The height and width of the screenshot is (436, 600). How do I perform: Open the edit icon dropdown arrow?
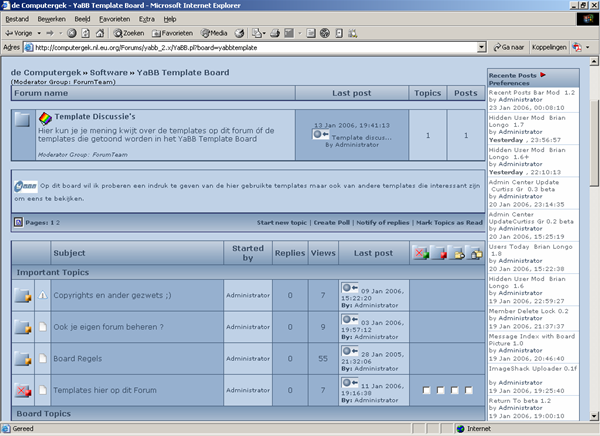299,33
